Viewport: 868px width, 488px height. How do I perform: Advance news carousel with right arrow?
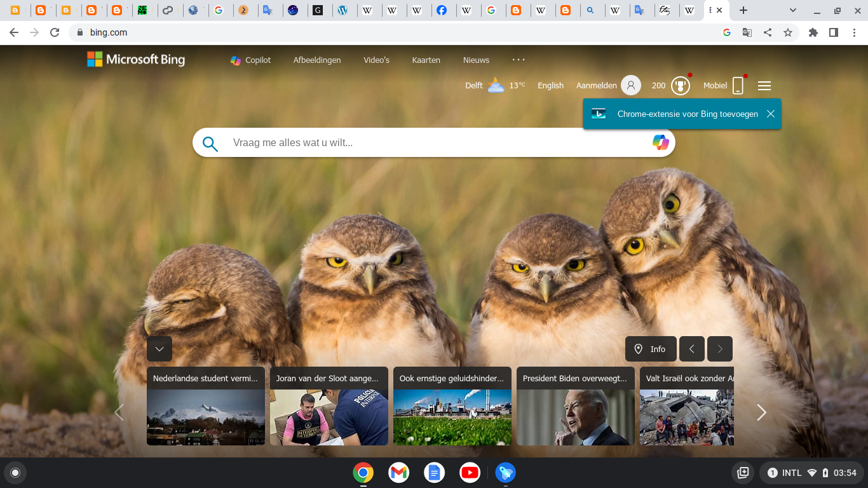point(761,412)
